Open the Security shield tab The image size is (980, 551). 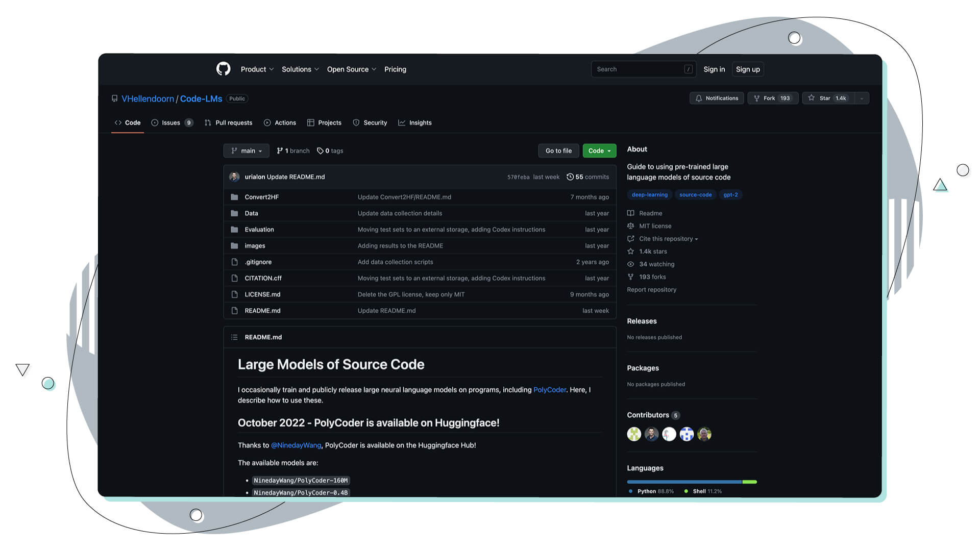click(356, 122)
